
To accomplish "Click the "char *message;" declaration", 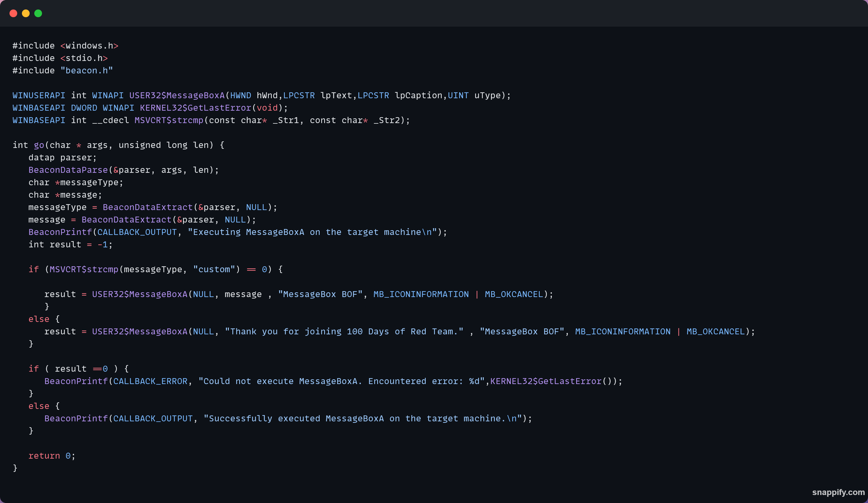I will click(65, 195).
